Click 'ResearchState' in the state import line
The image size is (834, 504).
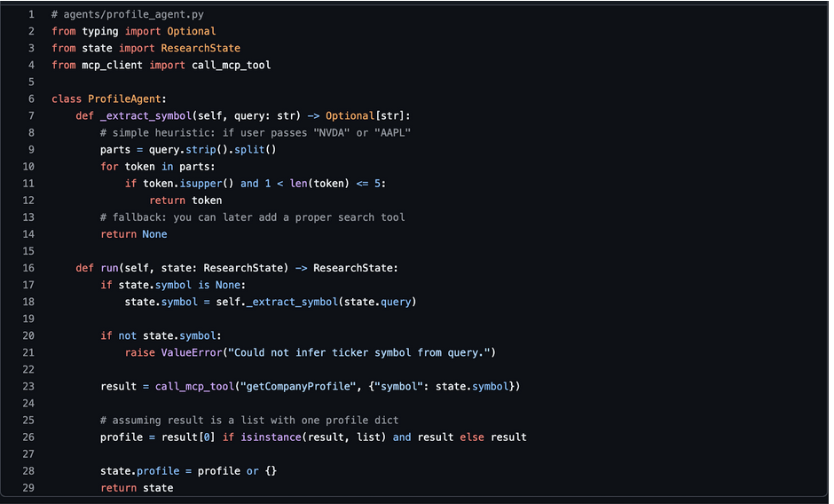(200, 49)
